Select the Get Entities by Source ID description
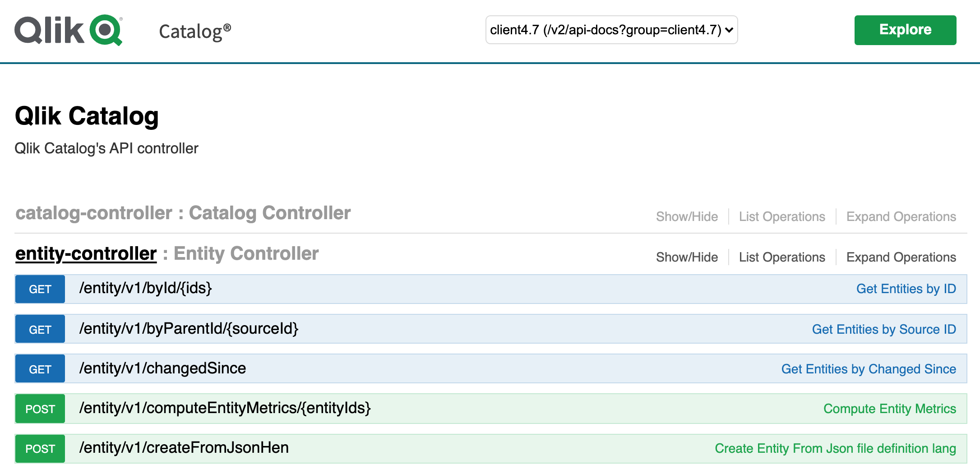This screenshot has width=980, height=469. (x=883, y=330)
